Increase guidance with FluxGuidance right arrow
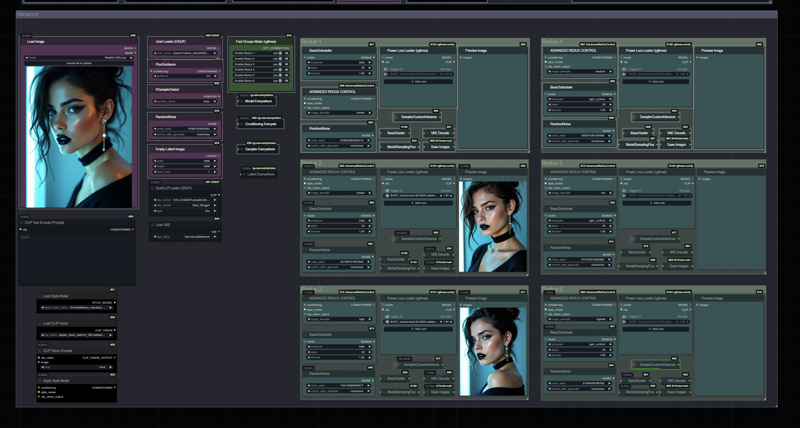The height and width of the screenshot is (428, 800). [x=215, y=76]
